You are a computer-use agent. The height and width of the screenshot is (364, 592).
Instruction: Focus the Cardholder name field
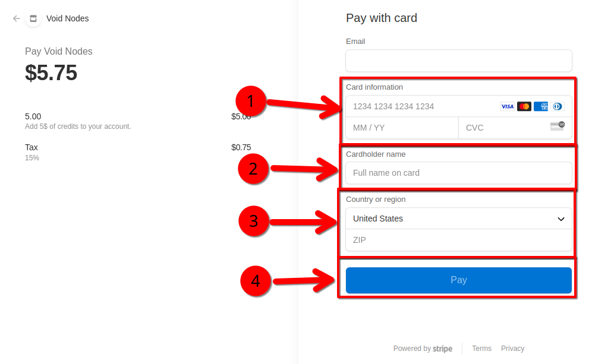pyautogui.click(x=458, y=173)
